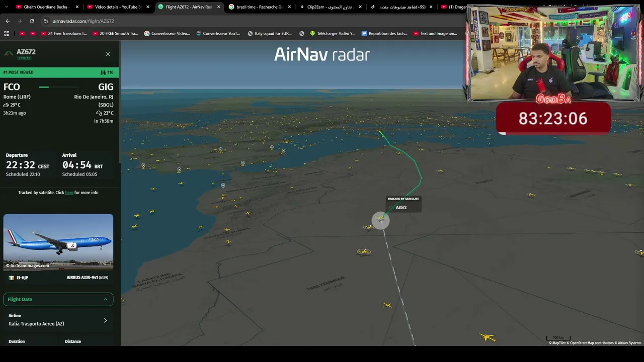Screen dimensions: 644x362
Task: Collapse the Flight Data section
Action: click(x=58, y=299)
